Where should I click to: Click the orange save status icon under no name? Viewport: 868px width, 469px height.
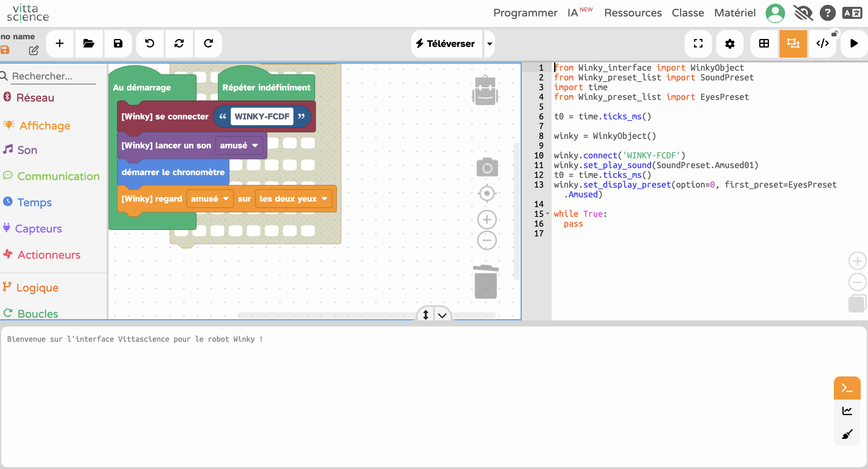(x=5, y=50)
